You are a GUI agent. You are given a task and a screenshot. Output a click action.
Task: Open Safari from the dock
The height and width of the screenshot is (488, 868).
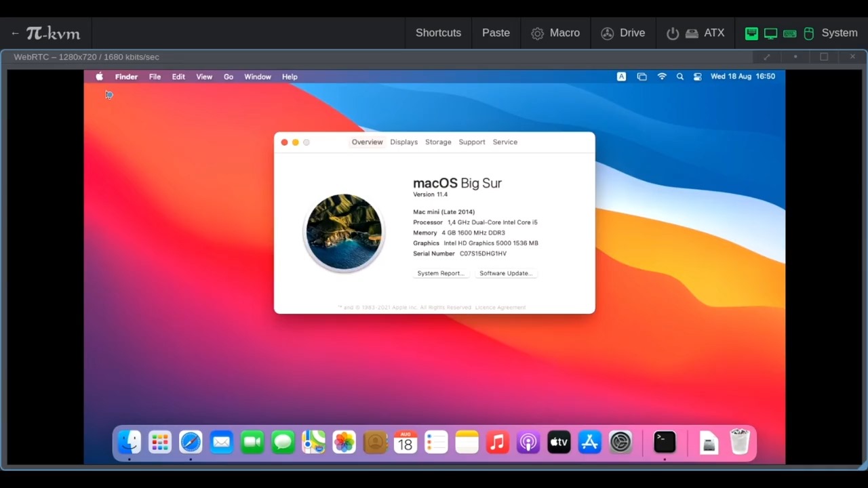coord(191,443)
